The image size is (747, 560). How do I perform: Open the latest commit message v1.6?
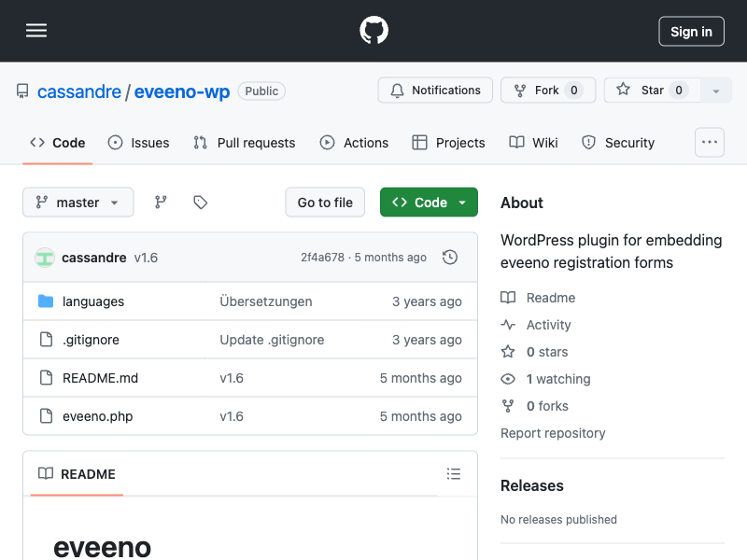click(146, 258)
